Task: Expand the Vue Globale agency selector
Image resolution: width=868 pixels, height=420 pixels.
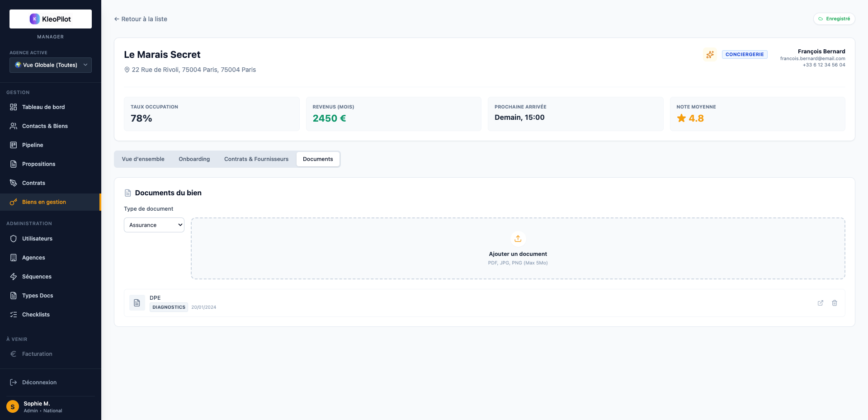Action: coord(51,65)
